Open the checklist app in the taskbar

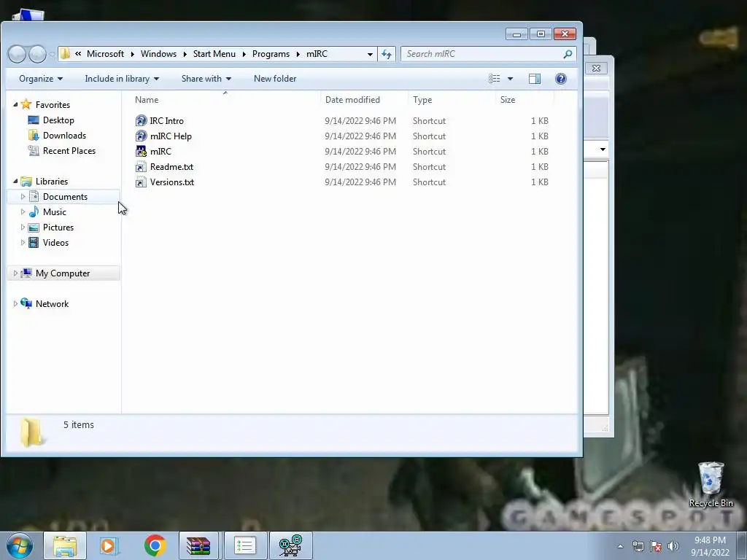pyautogui.click(x=245, y=545)
